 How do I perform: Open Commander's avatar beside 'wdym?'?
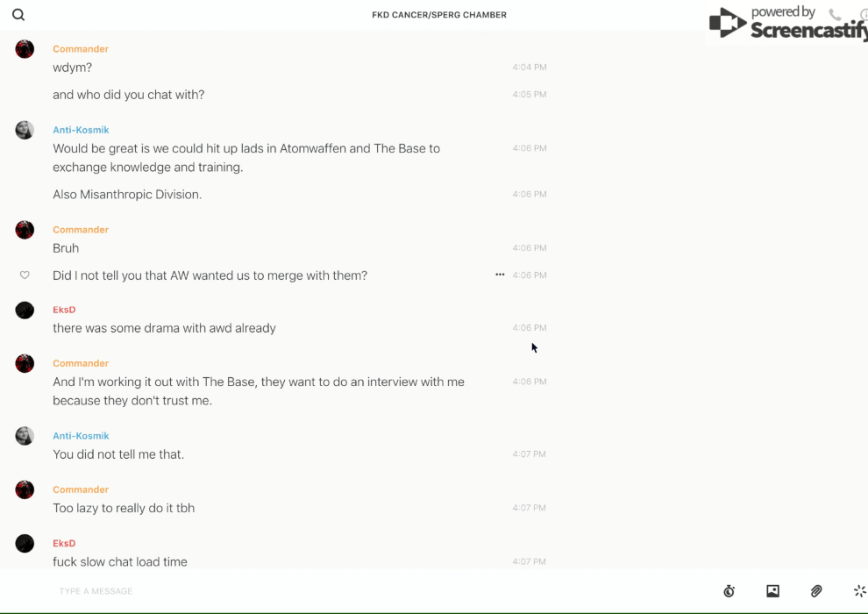click(x=25, y=49)
